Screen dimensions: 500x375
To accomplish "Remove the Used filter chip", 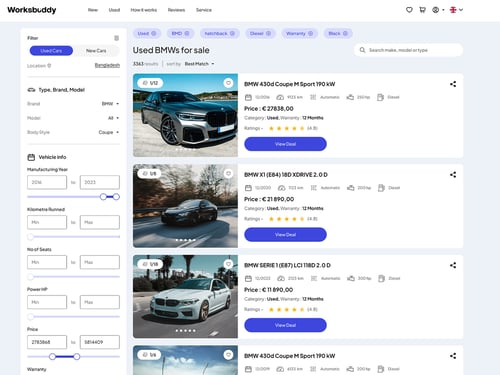I will [x=154, y=33].
